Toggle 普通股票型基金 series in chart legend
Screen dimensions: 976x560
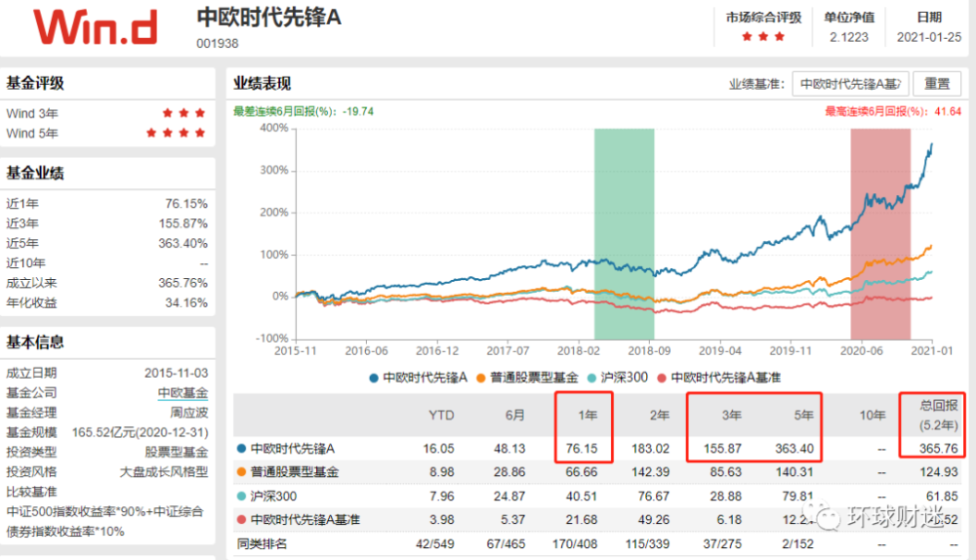(x=527, y=378)
